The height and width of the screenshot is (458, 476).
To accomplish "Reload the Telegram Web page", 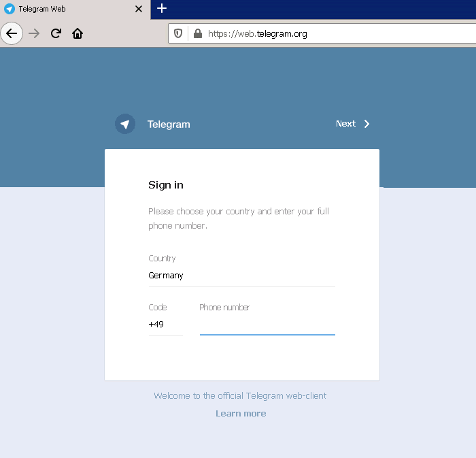I will [56, 33].
